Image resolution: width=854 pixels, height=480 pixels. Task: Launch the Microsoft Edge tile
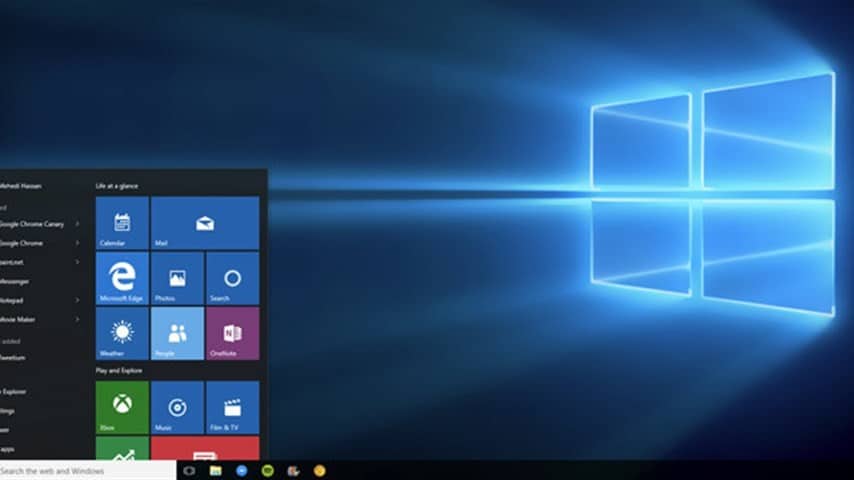[x=122, y=278]
